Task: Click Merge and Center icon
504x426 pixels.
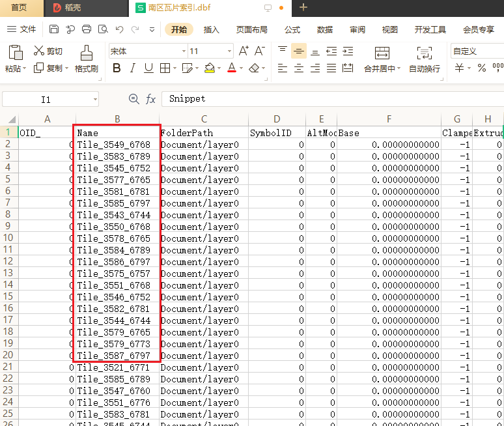Action: point(382,53)
